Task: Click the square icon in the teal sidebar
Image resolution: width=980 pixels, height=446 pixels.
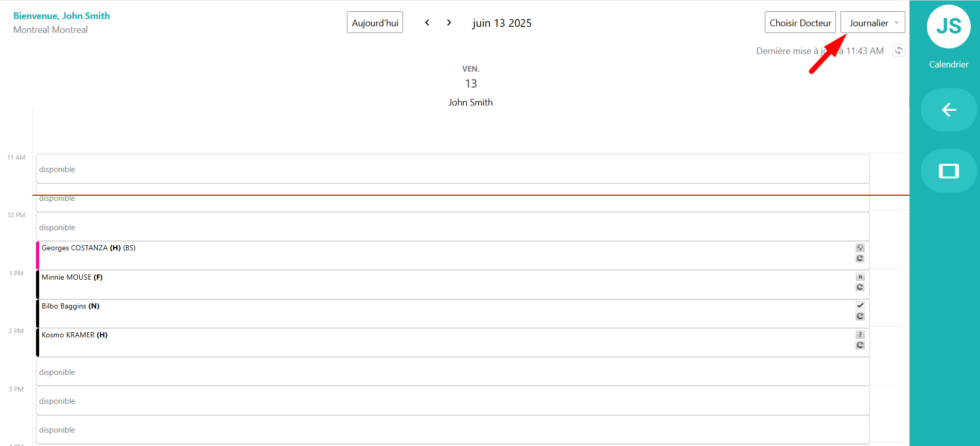Action: click(949, 170)
